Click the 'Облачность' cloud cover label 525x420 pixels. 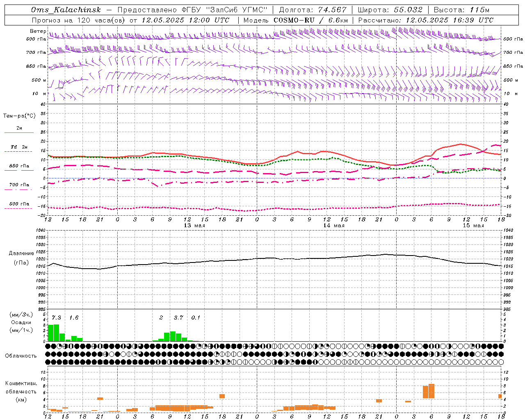pos(21,356)
